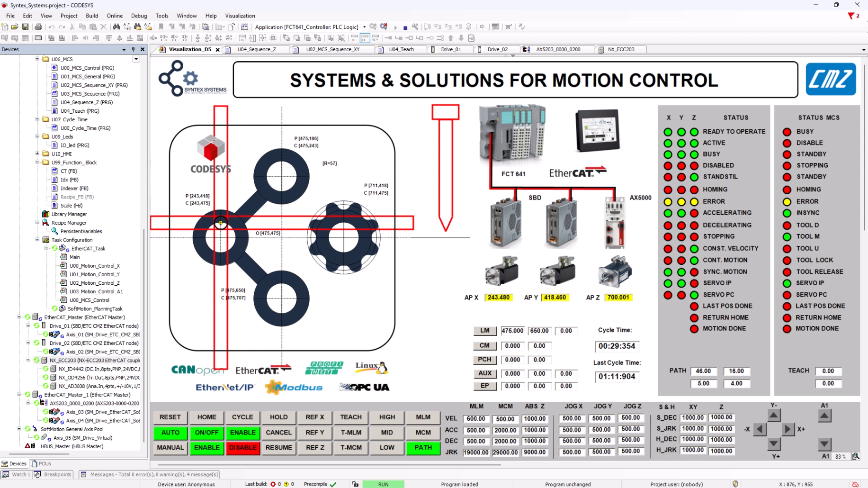Toggle bookmark using the bookmark toolbar icon
868x488 pixels.
[x=161, y=27]
